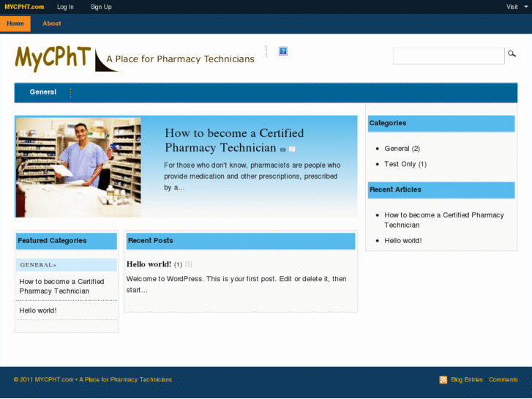The height and width of the screenshot is (399, 532).
Task: Open Certified Pharmacy Technician under Featured Categories
Action: [x=61, y=286]
